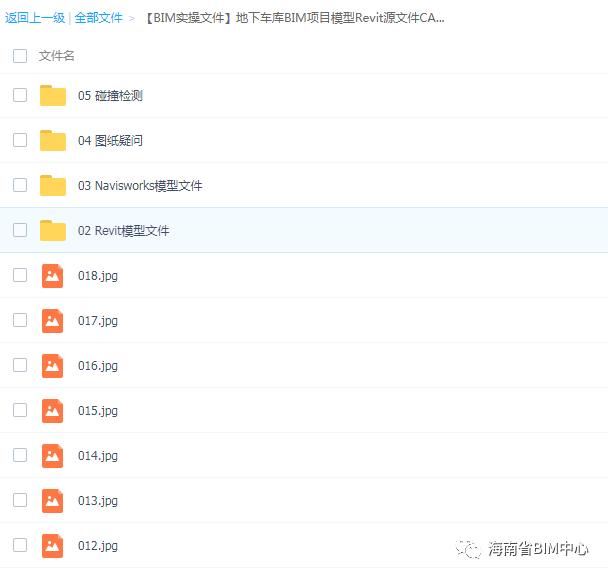Check the box for 04 图纸疑问

[20, 140]
